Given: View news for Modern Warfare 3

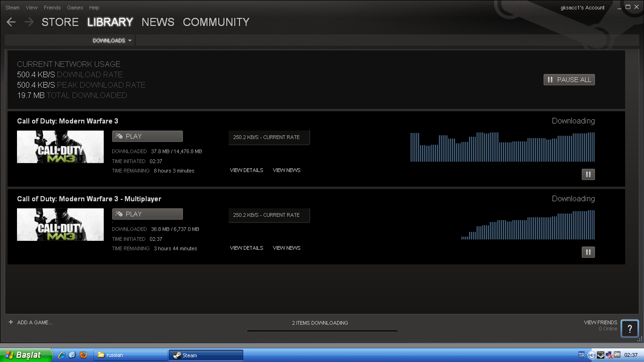Looking at the screenshot, I should (x=287, y=170).
